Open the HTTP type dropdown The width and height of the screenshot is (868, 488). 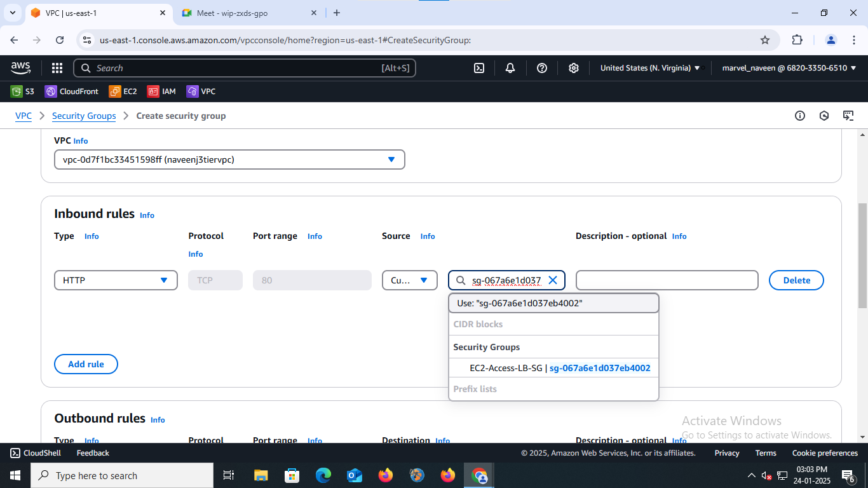pos(116,280)
